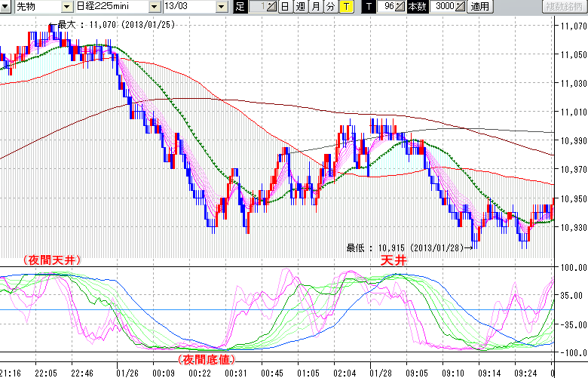Click the black T label before 96
This screenshot has width=588, height=378.
click(369, 7)
